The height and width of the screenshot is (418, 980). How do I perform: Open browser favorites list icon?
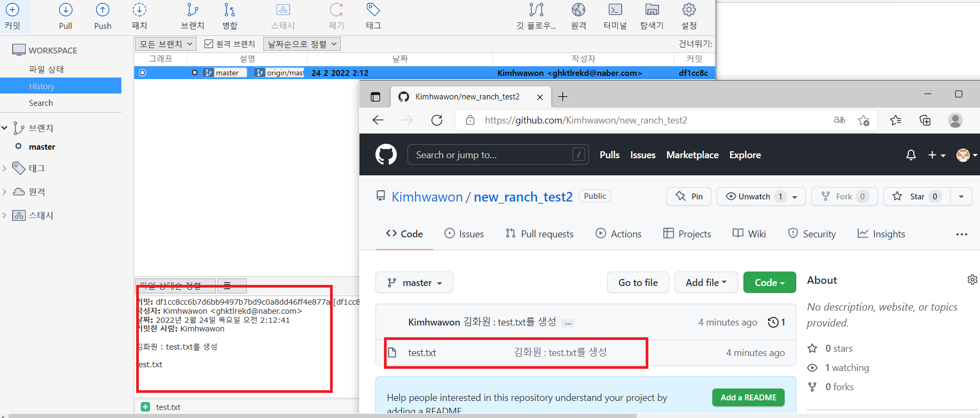(x=896, y=120)
